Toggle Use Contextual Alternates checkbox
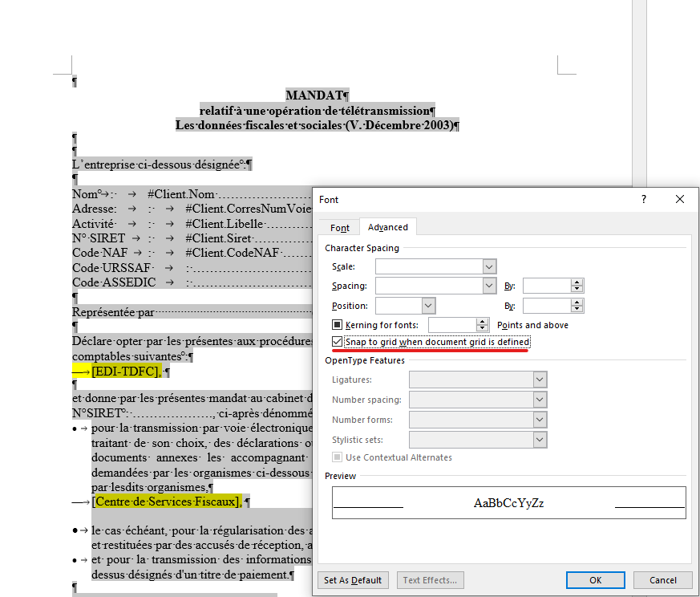 (x=338, y=457)
